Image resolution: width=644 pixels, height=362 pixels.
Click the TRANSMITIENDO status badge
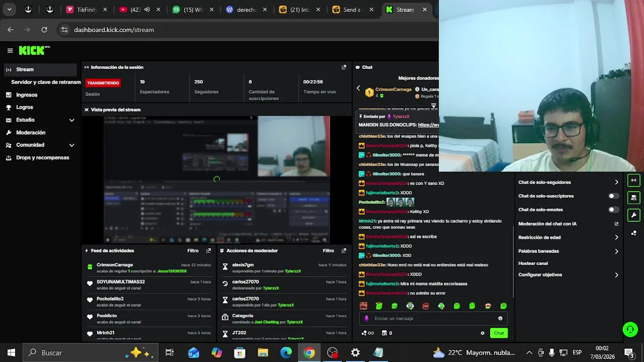tap(103, 83)
